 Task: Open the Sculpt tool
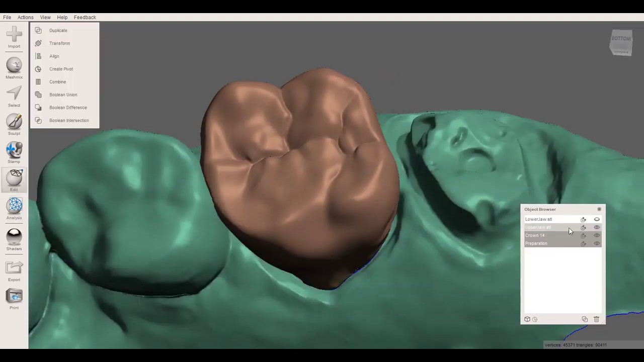click(14, 125)
